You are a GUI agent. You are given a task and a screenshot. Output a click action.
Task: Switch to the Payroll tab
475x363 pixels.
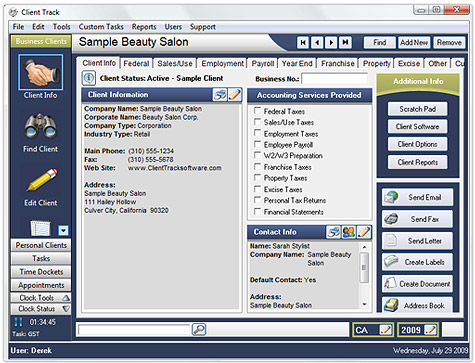pos(263,63)
